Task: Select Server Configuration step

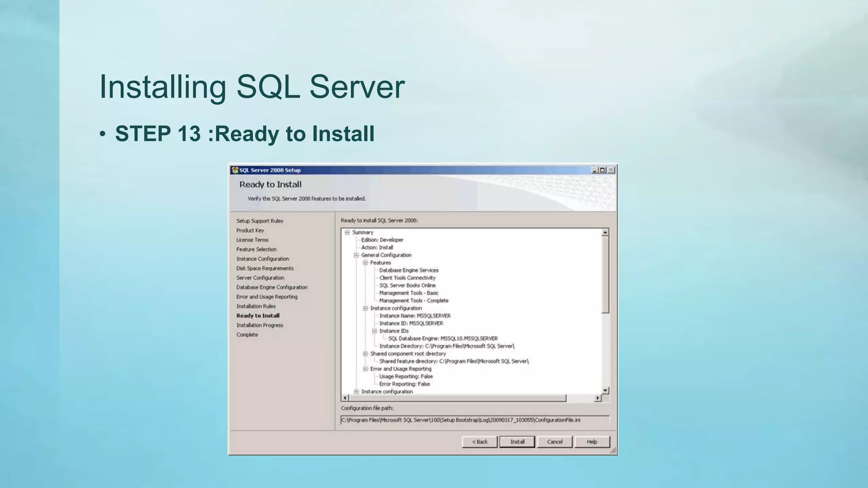Action: (x=260, y=278)
